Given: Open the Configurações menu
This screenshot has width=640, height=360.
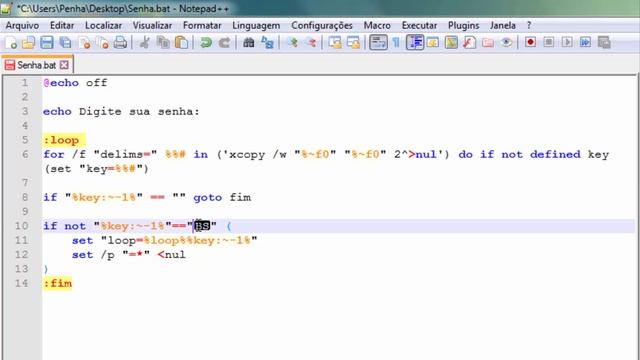Looking at the screenshot, I should click(x=322, y=25).
